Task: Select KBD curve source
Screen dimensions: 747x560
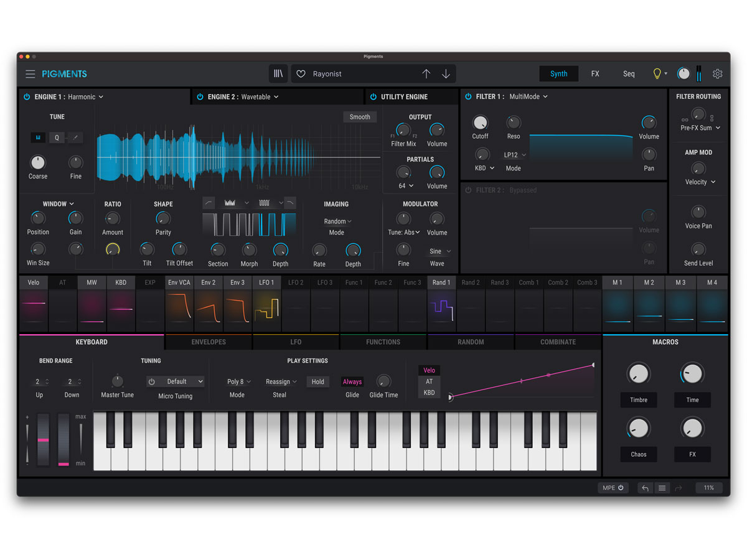Action: [x=429, y=393]
